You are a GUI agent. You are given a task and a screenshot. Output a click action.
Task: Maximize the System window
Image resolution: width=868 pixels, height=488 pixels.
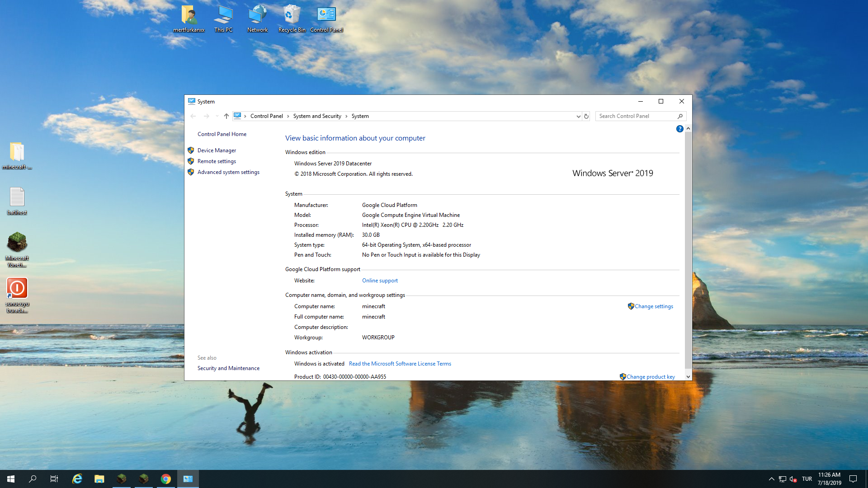coord(661,102)
